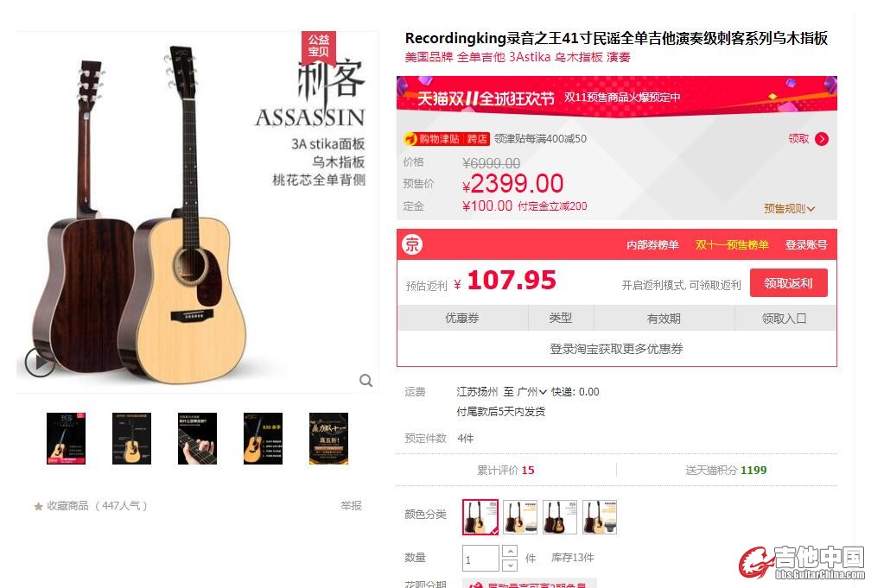Open the 广州 destination dropdown
The height and width of the screenshot is (588, 871).
(531, 392)
